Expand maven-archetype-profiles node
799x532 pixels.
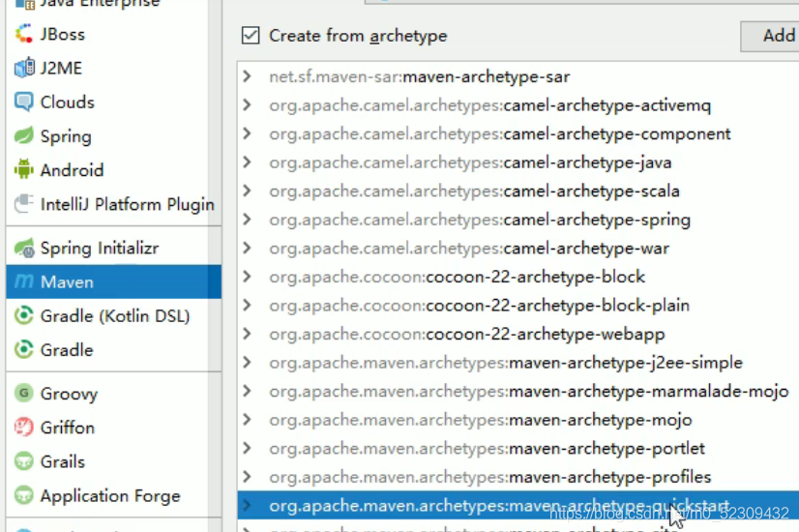click(x=247, y=477)
